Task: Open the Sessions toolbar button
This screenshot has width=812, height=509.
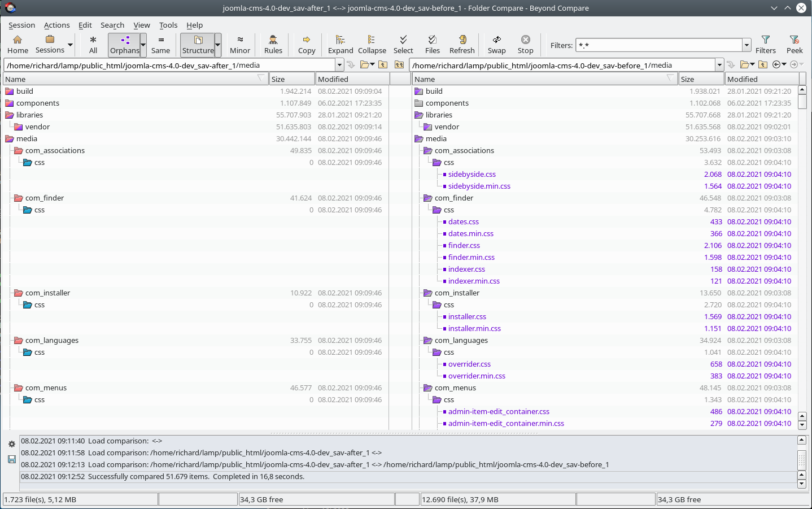Action: click(50, 45)
